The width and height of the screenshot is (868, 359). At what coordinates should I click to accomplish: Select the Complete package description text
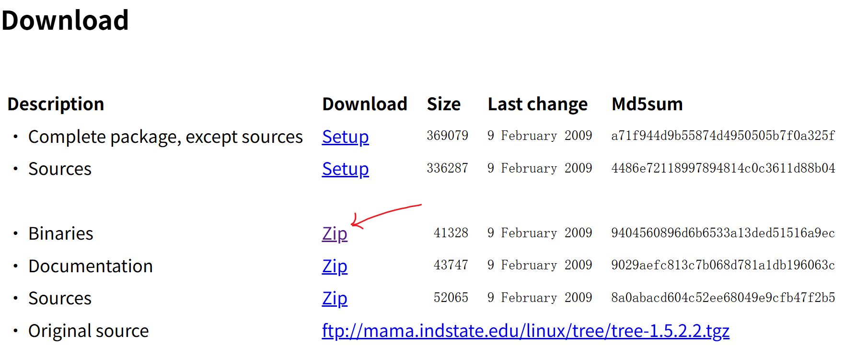pyautogui.click(x=165, y=137)
